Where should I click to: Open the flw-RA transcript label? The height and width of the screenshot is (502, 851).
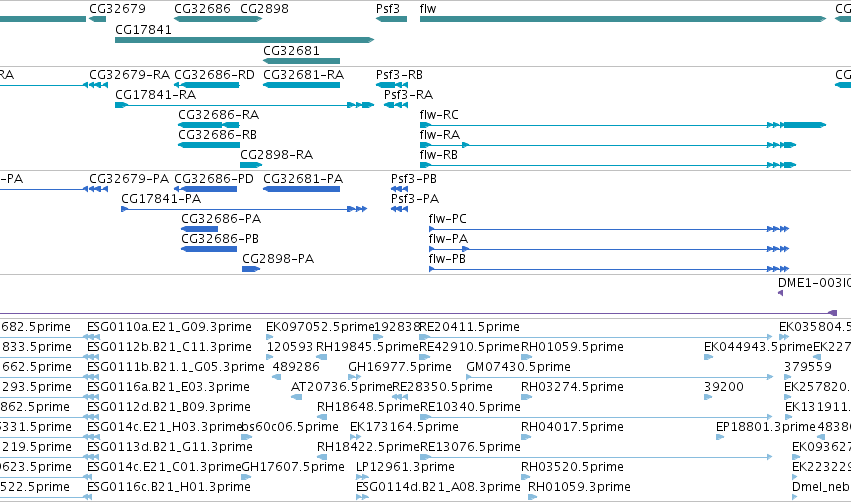pyautogui.click(x=440, y=135)
